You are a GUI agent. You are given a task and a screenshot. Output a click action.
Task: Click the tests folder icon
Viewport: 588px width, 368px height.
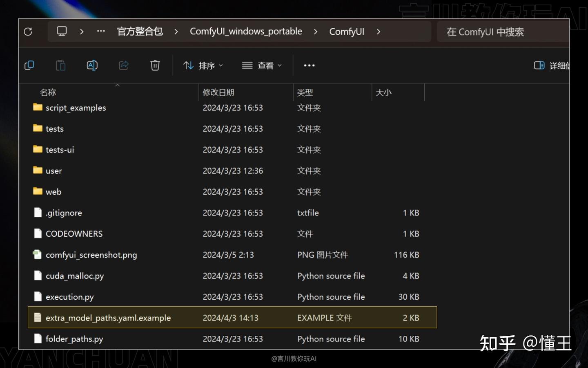click(x=38, y=128)
